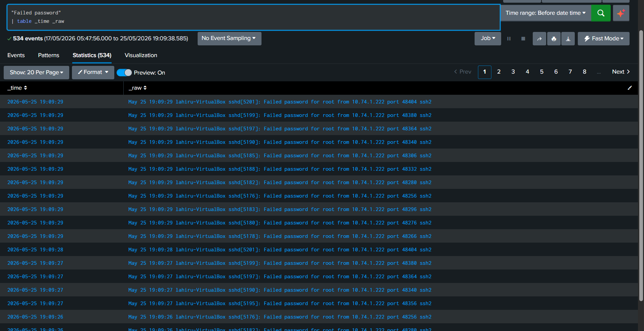Go to results page 3
Viewport: 644px width, 331px height.
click(513, 72)
